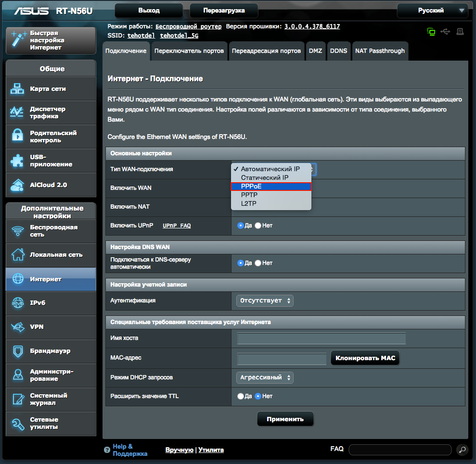This screenshot has width=476, height=464.
Task: Click the tehotdel SSID link
Action: [x=141, y=36]
